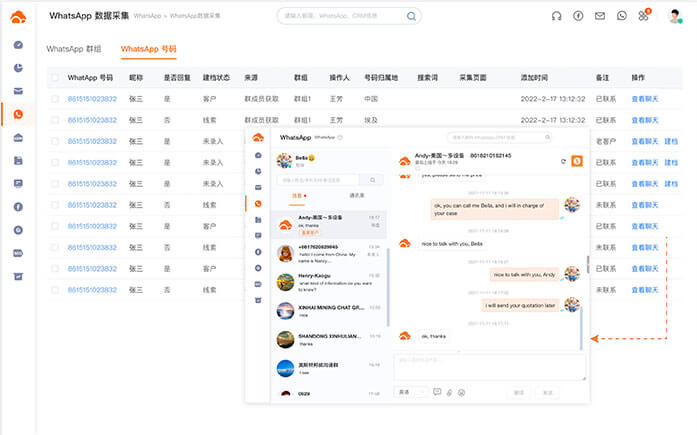Tick the checkbox of the row with 中国

coord(55,99)
